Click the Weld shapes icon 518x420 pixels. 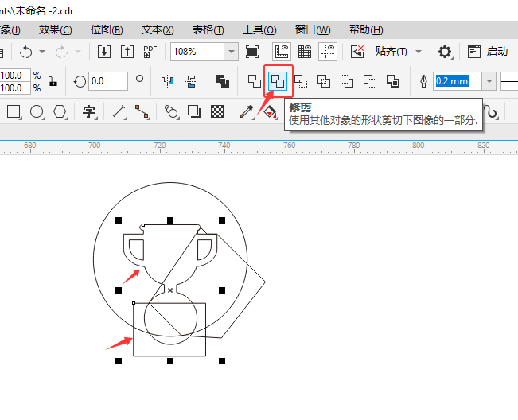[255, 81]
